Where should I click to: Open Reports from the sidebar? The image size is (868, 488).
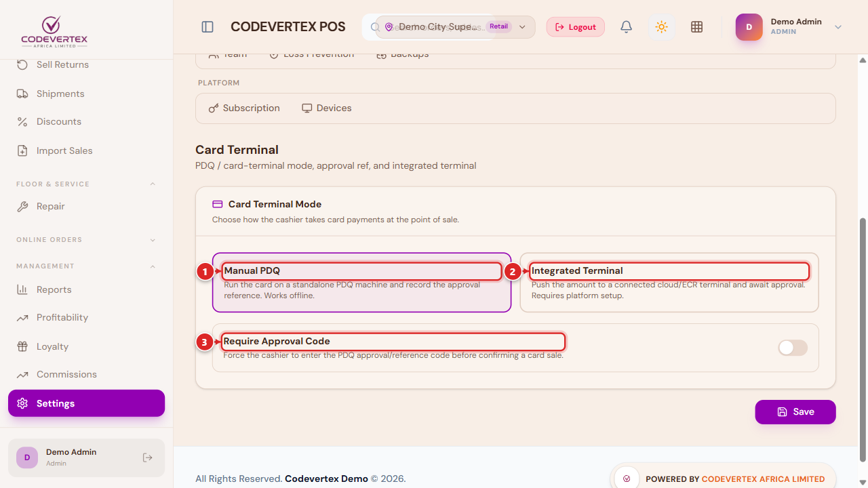pos(86,289)
